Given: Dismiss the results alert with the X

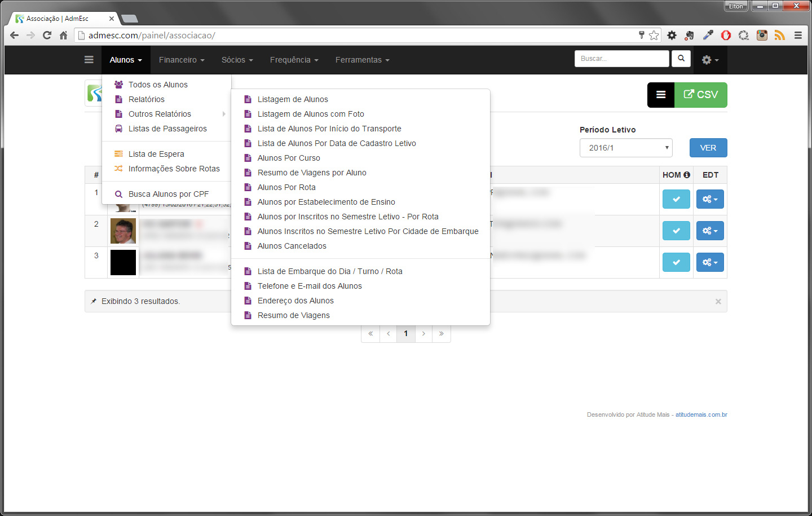Looking at the screenshot, I should (x=718, y=302).
